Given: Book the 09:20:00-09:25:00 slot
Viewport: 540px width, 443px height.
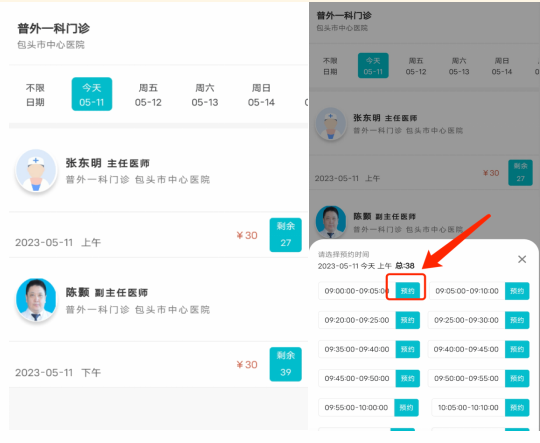Looking at the screenshot, I should tap(407, 320).
